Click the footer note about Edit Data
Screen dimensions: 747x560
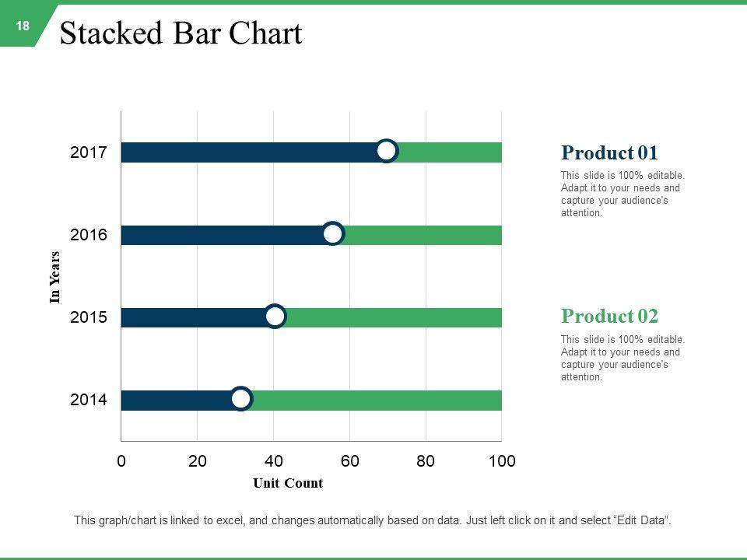pos(372,520)
